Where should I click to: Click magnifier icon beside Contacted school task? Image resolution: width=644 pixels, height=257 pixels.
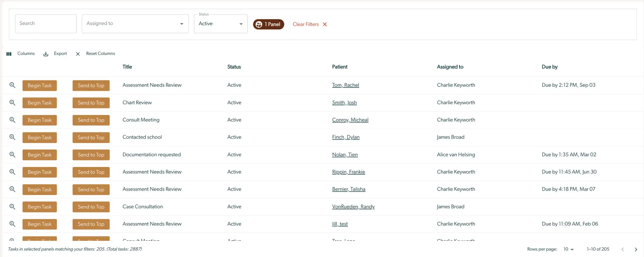12,137
